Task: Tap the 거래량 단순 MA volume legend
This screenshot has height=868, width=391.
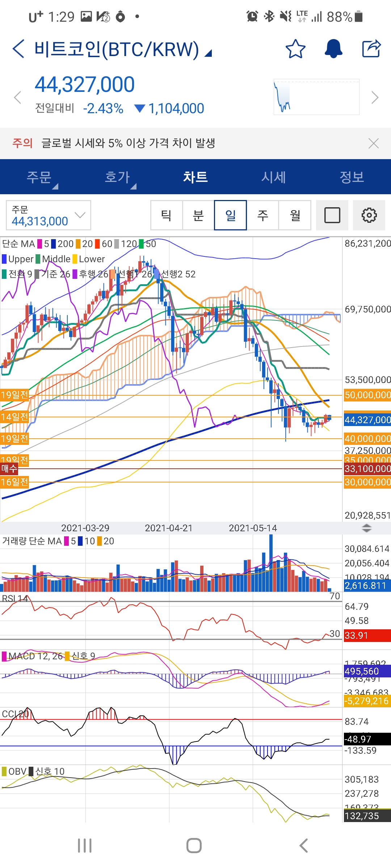Action: tap(32, 541)
